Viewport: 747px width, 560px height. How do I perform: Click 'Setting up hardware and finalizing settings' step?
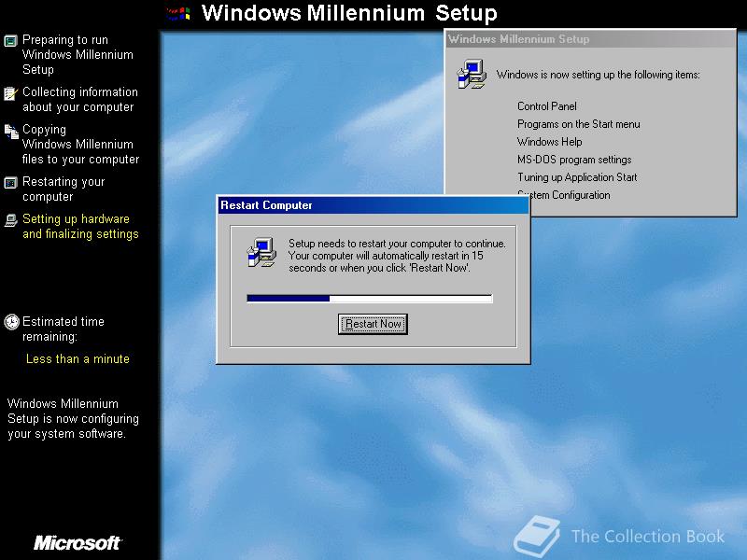tap(80, 226)
